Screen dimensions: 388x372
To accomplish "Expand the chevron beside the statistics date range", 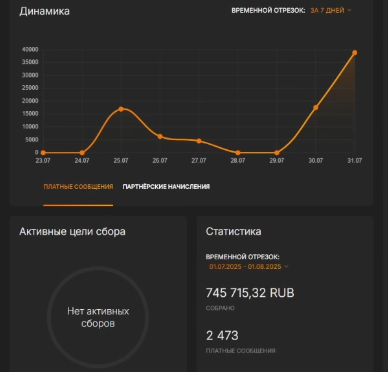I will 286,267.
